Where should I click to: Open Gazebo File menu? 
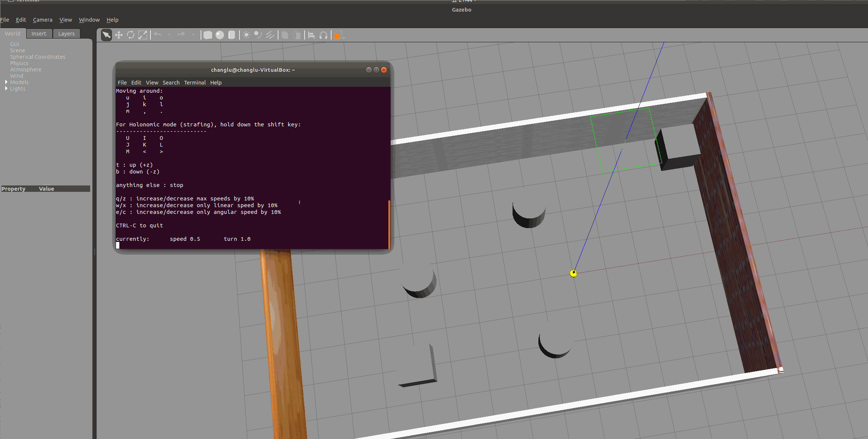tap(4, 20)
